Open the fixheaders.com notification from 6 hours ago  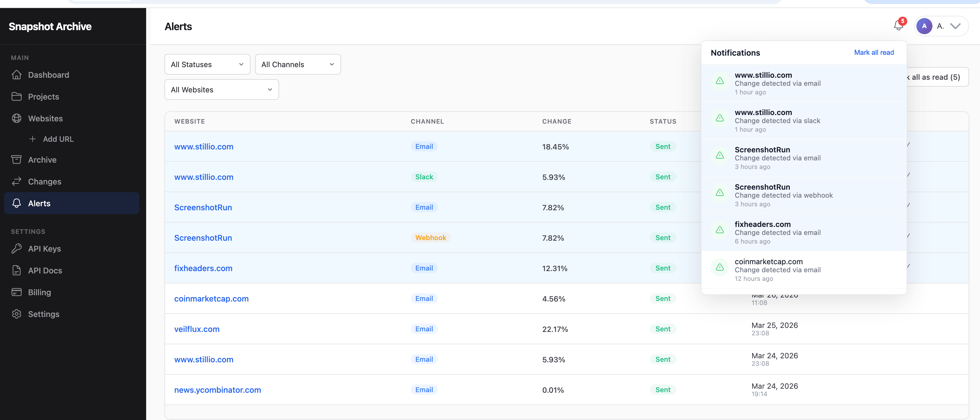803,232
